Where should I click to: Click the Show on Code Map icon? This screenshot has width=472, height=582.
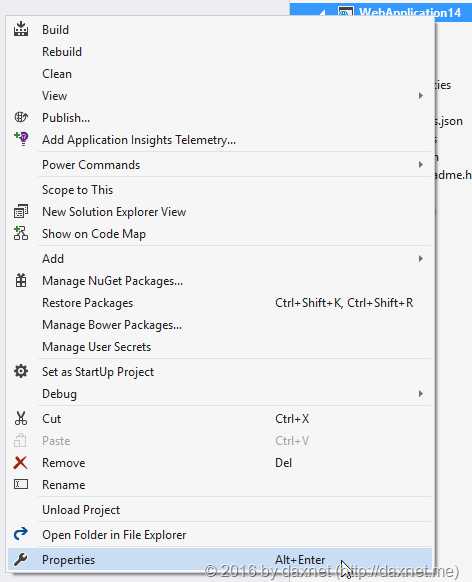(x=21, y=233)
